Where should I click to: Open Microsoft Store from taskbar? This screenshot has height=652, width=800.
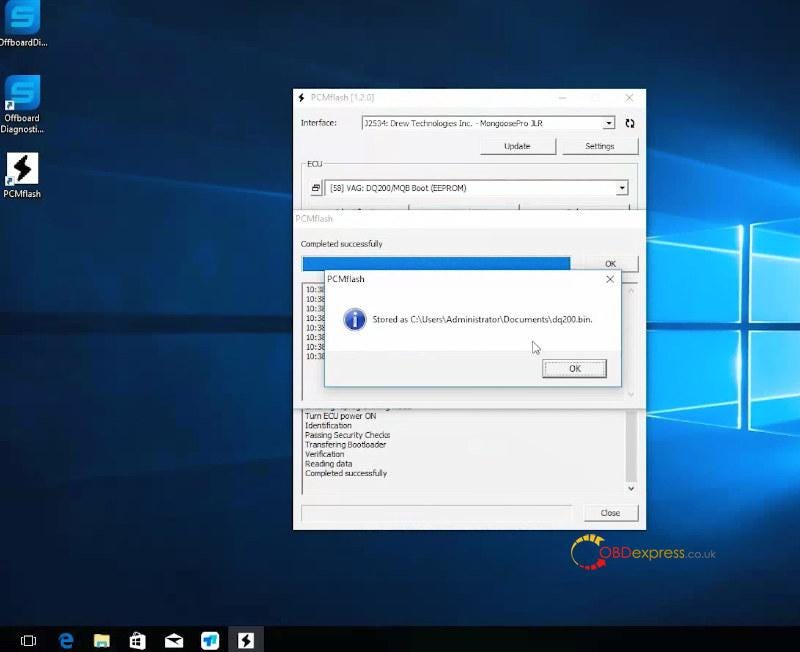(x=137, y=640)
